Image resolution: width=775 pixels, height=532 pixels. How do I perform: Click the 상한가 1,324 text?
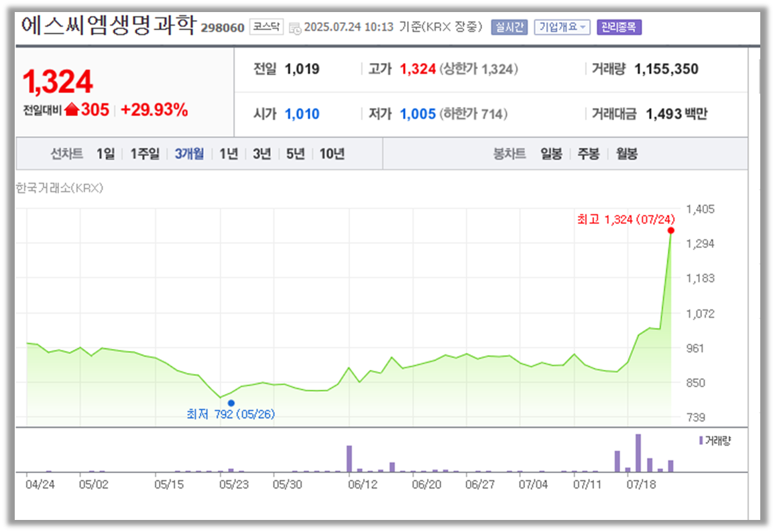(x=479, y=68)
